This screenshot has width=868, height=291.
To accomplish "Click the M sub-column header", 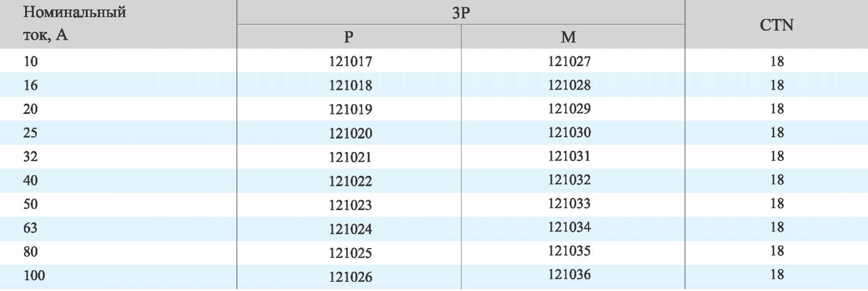I will tap(569, 37).
